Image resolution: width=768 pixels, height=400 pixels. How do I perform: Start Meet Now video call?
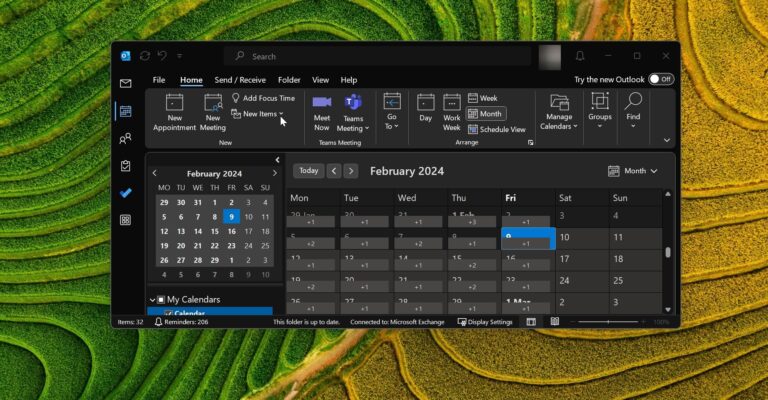pyautogui.click(x=322, y=113)
